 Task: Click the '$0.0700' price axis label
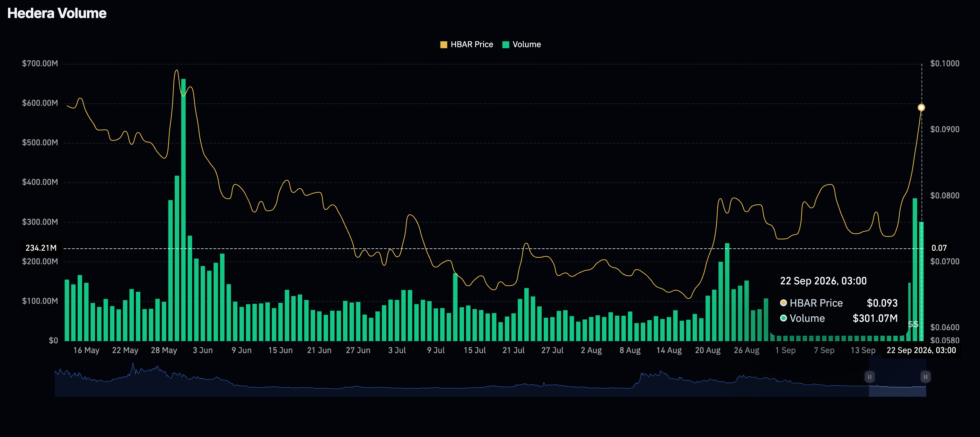(945, 262)
